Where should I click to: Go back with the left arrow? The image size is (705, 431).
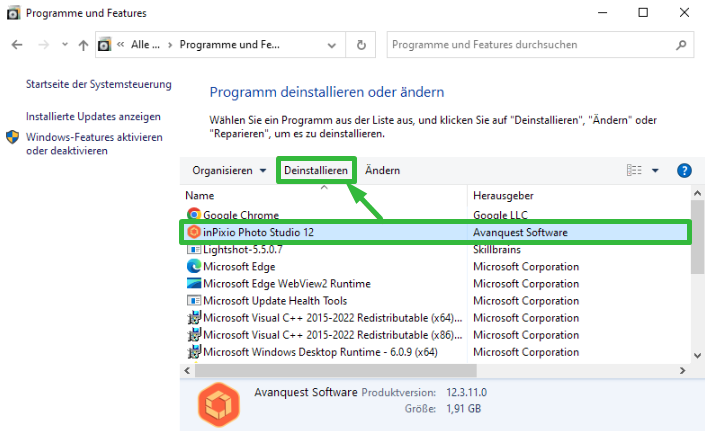17,44
